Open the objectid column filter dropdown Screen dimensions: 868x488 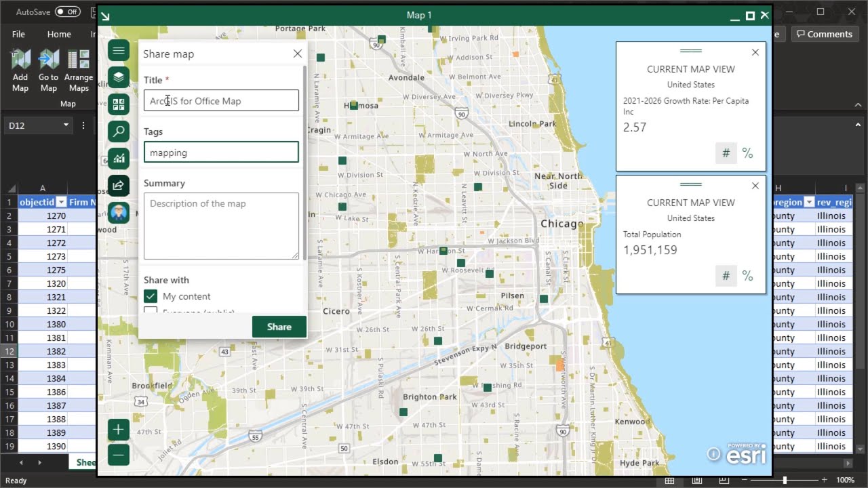[61, 202]
